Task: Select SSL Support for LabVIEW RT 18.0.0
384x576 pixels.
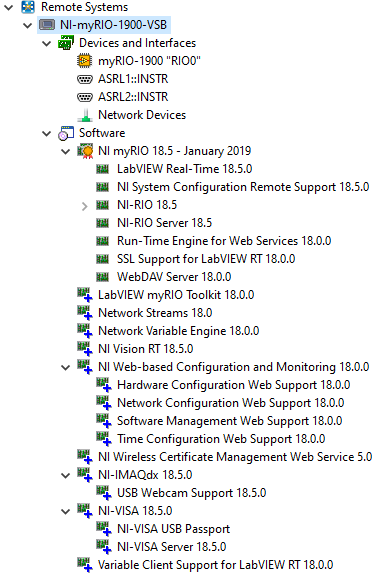Action: [x=206, y=259]
